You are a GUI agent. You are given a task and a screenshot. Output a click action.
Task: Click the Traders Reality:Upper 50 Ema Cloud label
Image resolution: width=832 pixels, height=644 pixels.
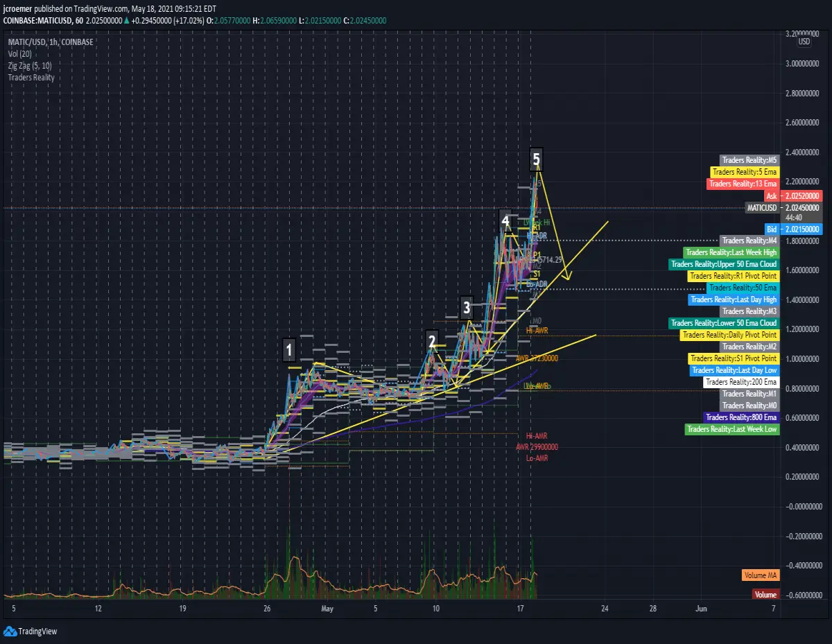click(x=725, y=264)
